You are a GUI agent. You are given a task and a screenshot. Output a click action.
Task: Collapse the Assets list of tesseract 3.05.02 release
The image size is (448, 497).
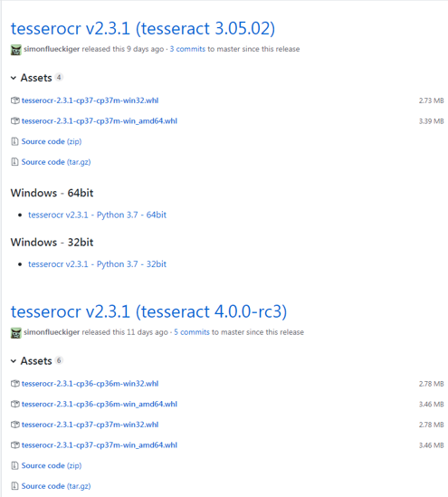click(14, 78)
